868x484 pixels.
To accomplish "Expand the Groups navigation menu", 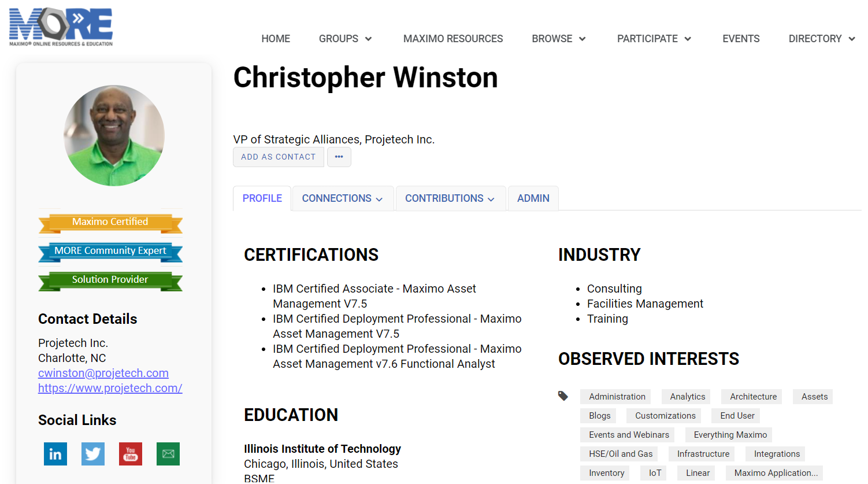I will 346,39.
